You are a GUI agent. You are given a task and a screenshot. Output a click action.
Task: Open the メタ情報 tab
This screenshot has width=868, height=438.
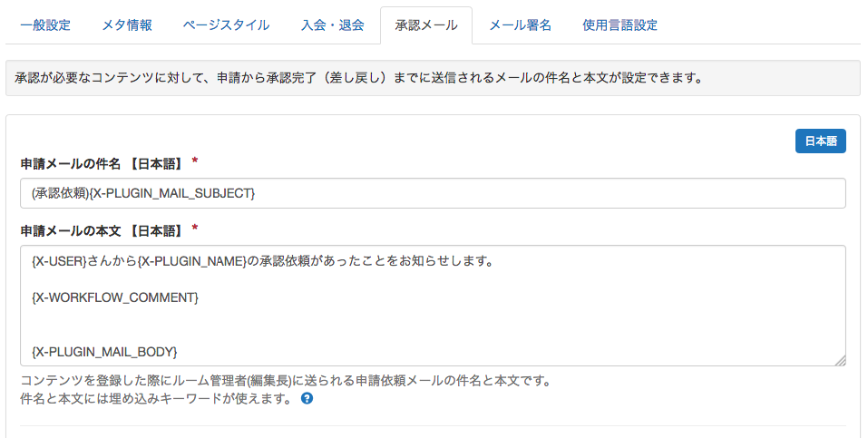(127, 24)
